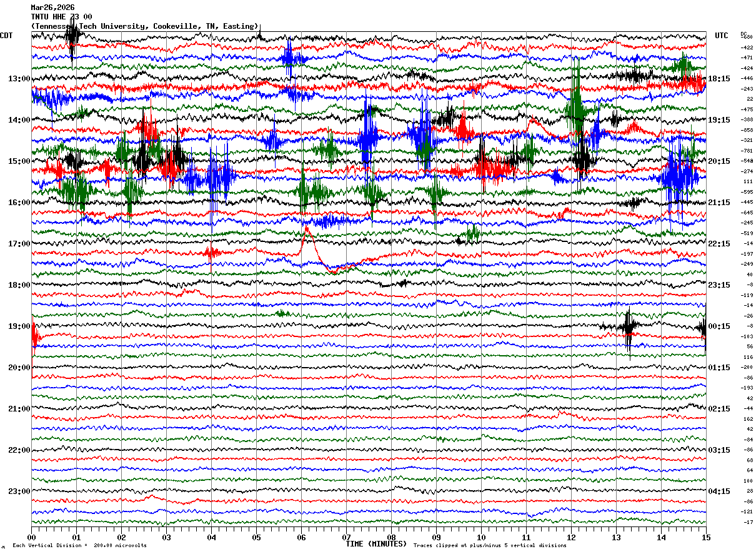Click minute 00 on the time axis
The width and height of the screenshot is (756, 554).
31,537
